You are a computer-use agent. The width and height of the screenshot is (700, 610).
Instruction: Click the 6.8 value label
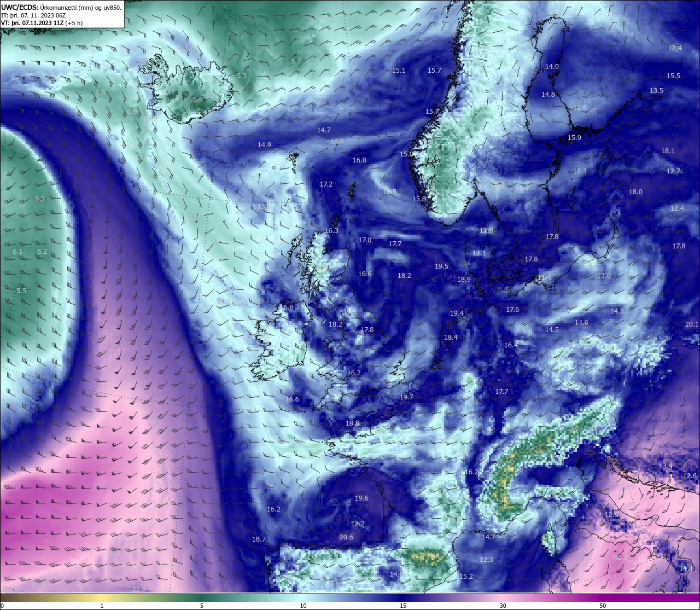point(100,93)
